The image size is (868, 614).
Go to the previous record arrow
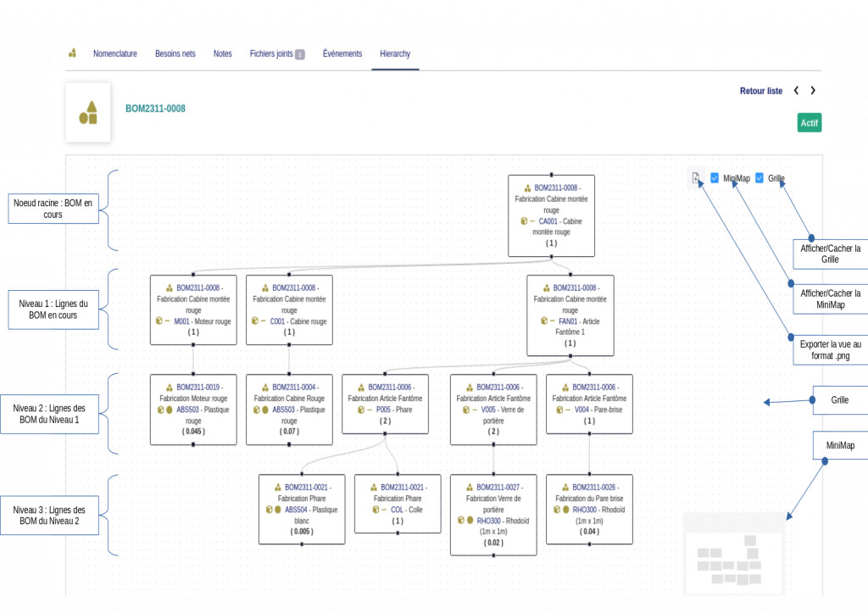(796, 91)
